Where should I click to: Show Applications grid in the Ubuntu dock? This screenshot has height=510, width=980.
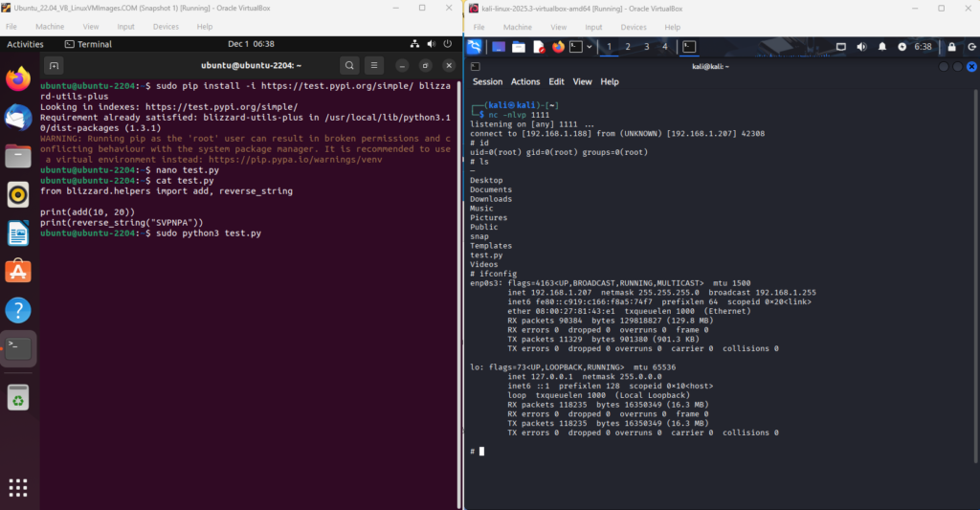(x=18, y=486)
